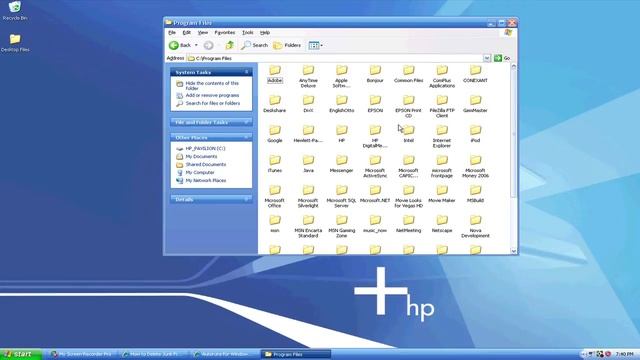640x360 pixels.
Task: Open the File menu
Action: pyautogui.click(x=172, y=33)
